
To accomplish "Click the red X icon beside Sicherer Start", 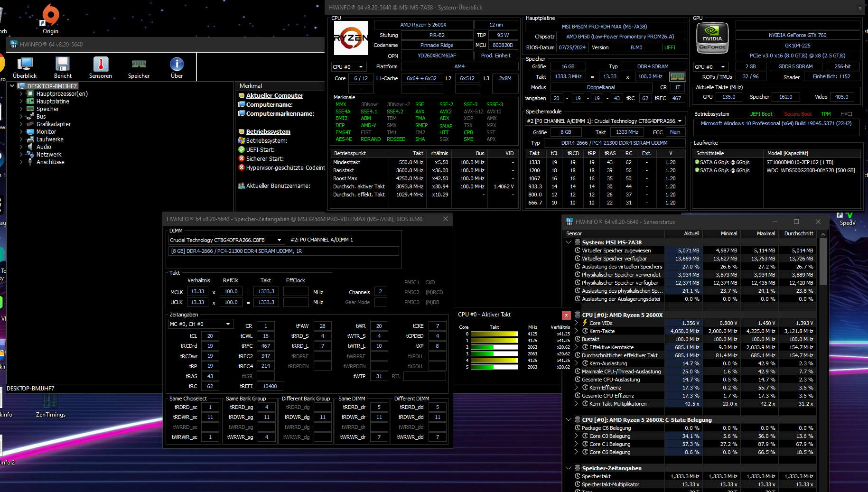I will [x=242, y=158].
